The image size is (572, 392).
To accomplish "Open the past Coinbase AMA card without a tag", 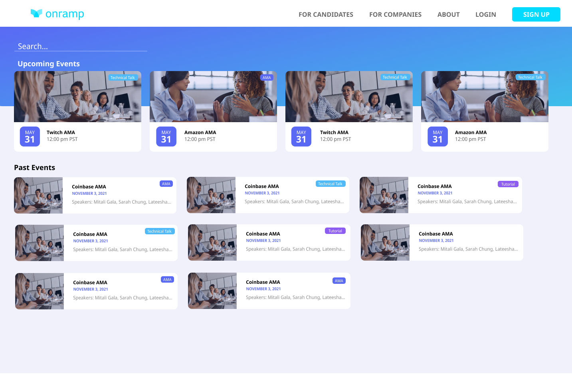I will click(x=442, y=242).
